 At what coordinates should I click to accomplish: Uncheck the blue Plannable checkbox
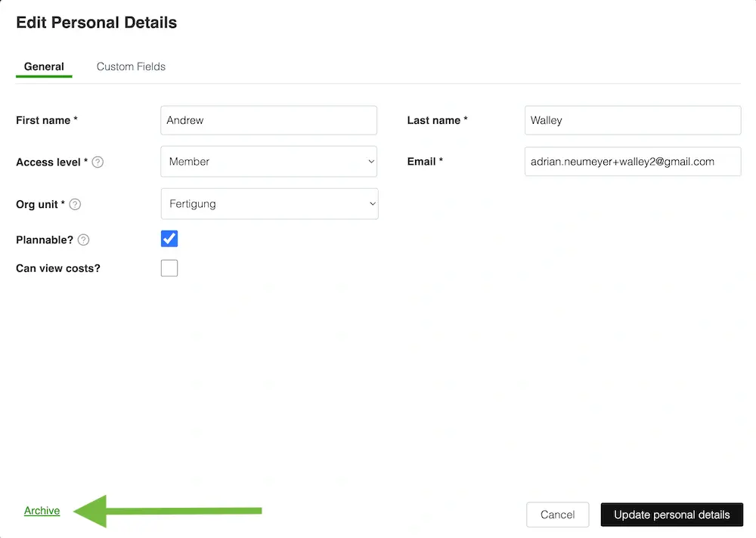tap(169, 238)
